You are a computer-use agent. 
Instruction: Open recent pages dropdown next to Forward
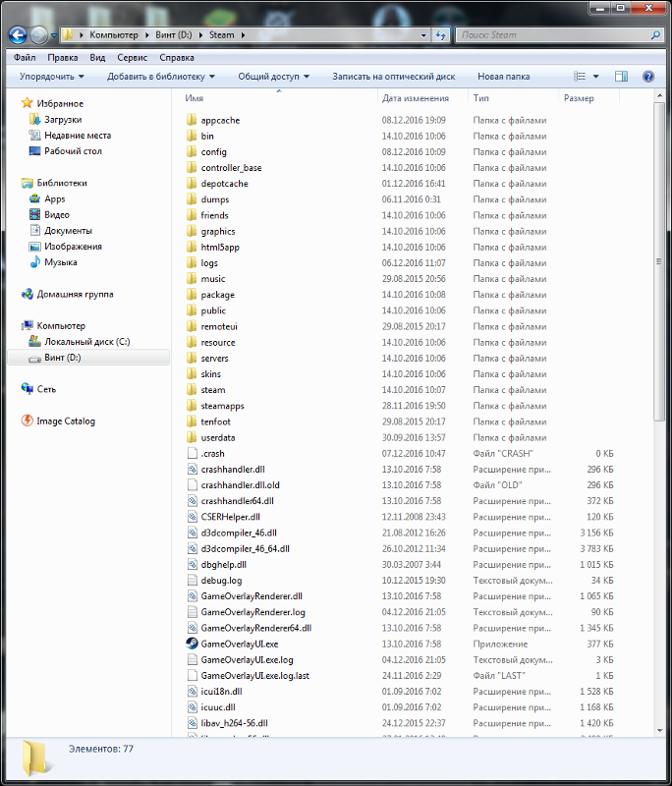54,35
